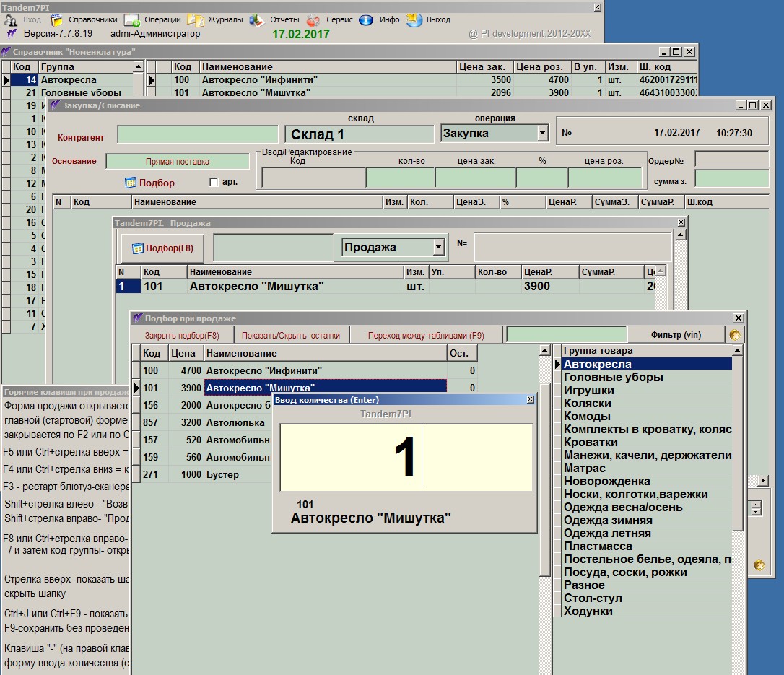This screenshot has height=675, width=784.
Task: Click the Подбор link in Закупка window
Action: pyautogui.click(x=157, y=183)
